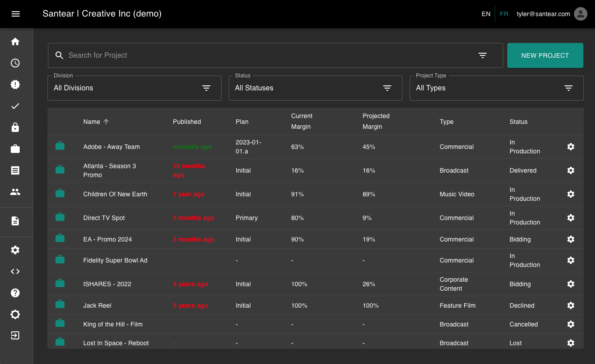This screenshot has width=595, height=364.
Task: Open the help question mark icon
Action: coord(15,293)
